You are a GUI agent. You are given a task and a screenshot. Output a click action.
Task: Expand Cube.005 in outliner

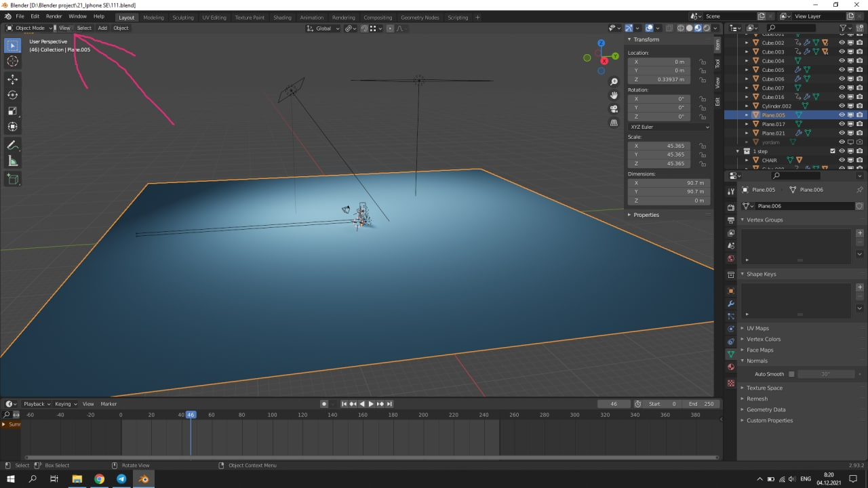tap(747, 70)
